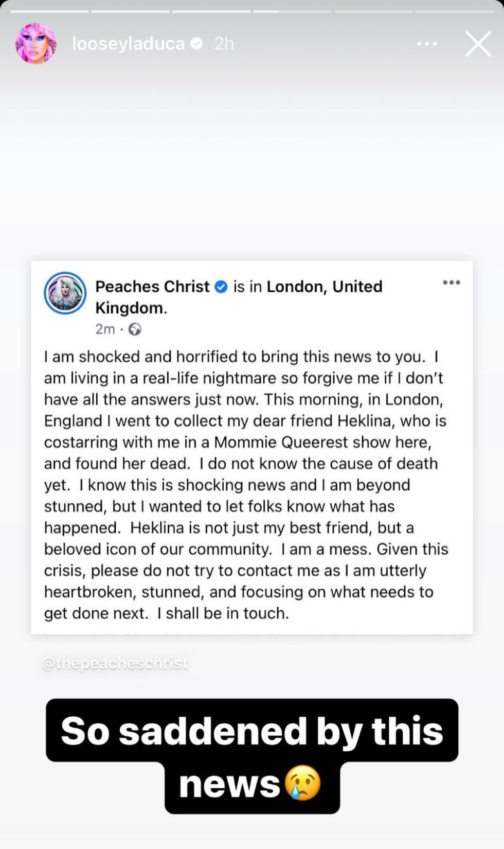Click the crying face emoji
Screen dimensions: 504x849
coord(303,784)
